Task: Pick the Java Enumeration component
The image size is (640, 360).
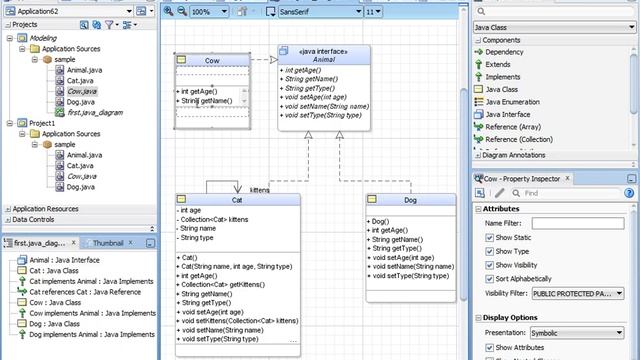Action: (x=512, y=102)
